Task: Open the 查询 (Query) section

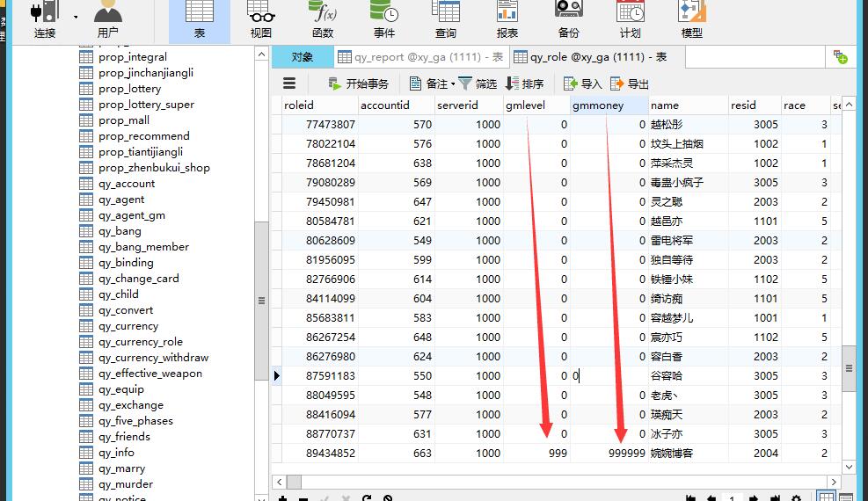Action: click(x=446, y=20)
